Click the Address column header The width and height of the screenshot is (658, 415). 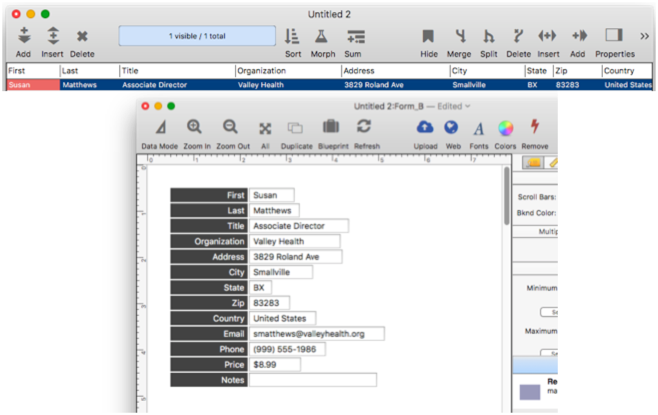tap(396, 71)
